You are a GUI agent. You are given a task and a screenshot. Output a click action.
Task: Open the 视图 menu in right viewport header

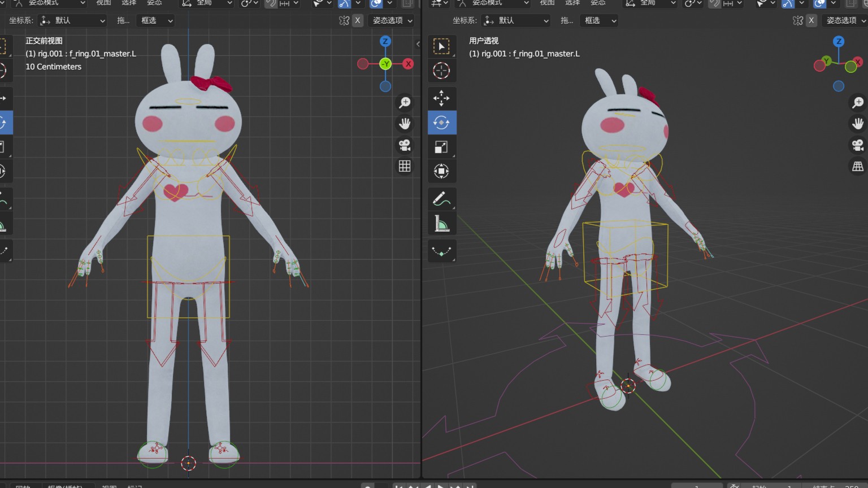pyautogui.click(x=547, y=3)
